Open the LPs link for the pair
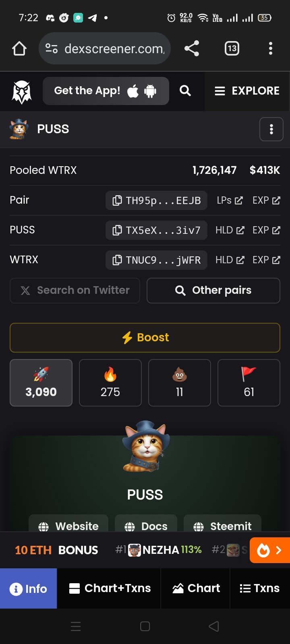This screenshot has width=290, height=644. click(x=230, y=200)
